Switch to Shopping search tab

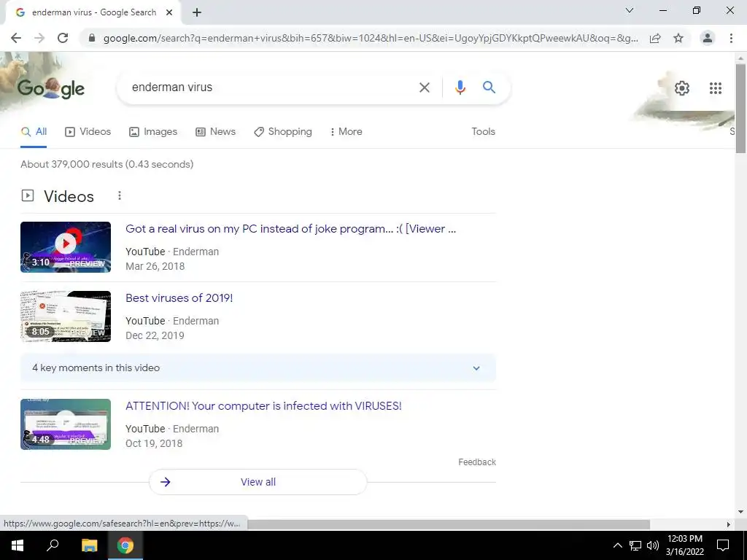(283, 132)
